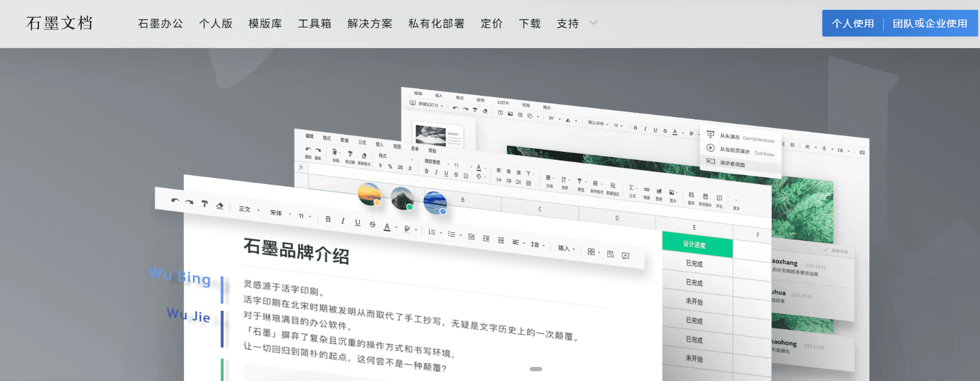Insert a task checkbox from the document toolbar
The width and height of the screenshot is (980, 381).
tap(471, 237)
